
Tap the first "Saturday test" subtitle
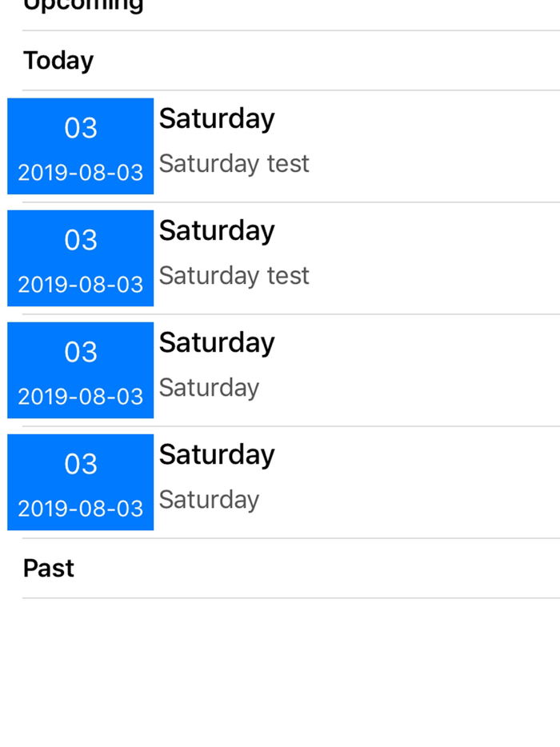point(234,164)
